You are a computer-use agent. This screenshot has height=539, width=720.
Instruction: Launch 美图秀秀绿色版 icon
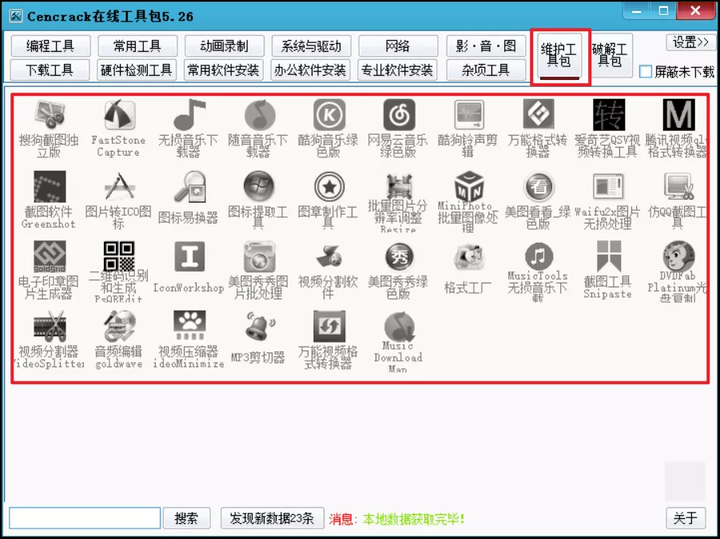click(x=398, y=256)
